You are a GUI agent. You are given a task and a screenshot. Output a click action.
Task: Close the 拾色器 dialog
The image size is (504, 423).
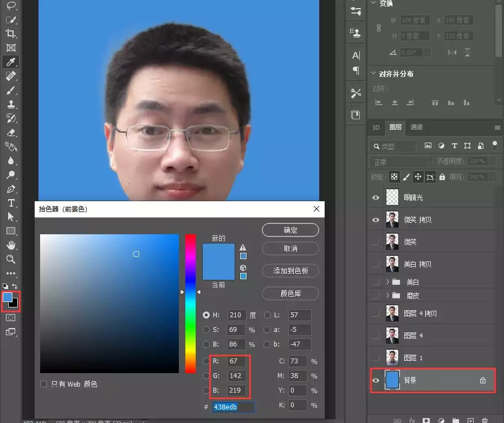click(x=316, y=209)
